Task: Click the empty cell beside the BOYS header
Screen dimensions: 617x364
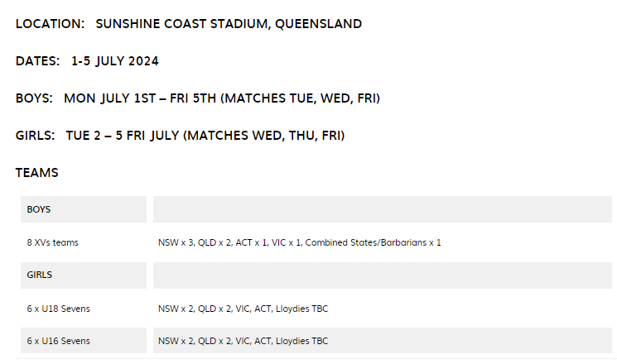Action: pyautogui.click(x=382, y=209)
